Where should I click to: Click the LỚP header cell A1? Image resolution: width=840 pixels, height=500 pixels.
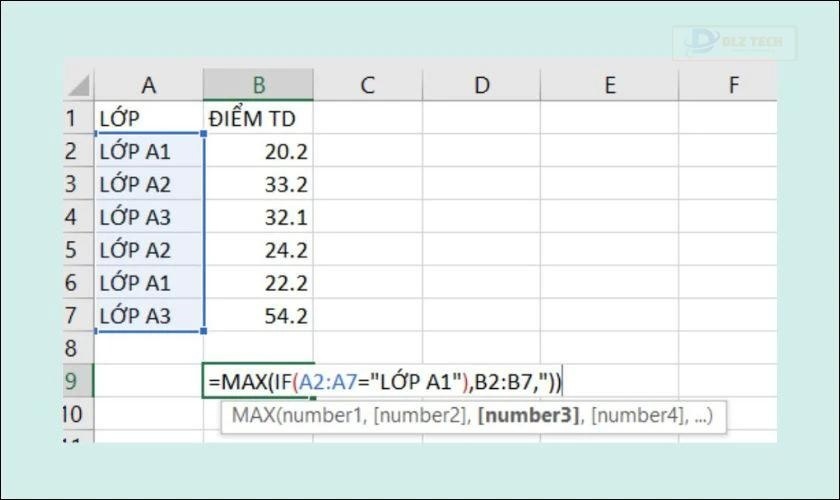pos(148,119)
